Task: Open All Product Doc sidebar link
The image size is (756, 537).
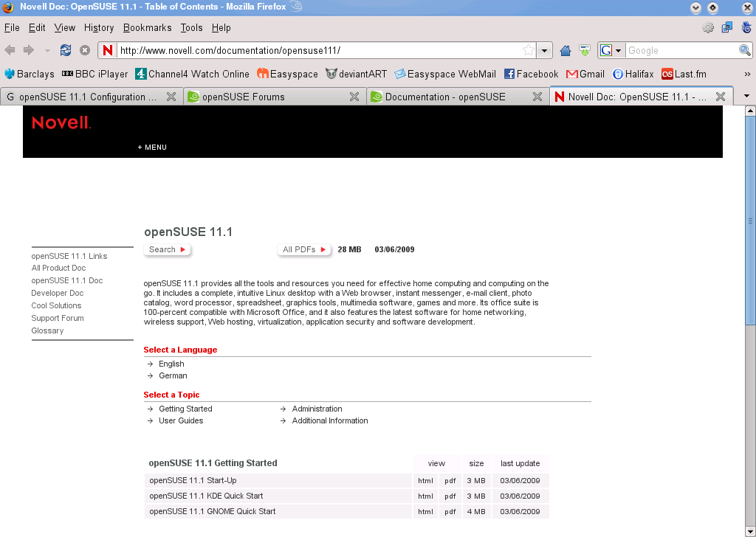Action: pyautogui.click(x=58, y=268)
